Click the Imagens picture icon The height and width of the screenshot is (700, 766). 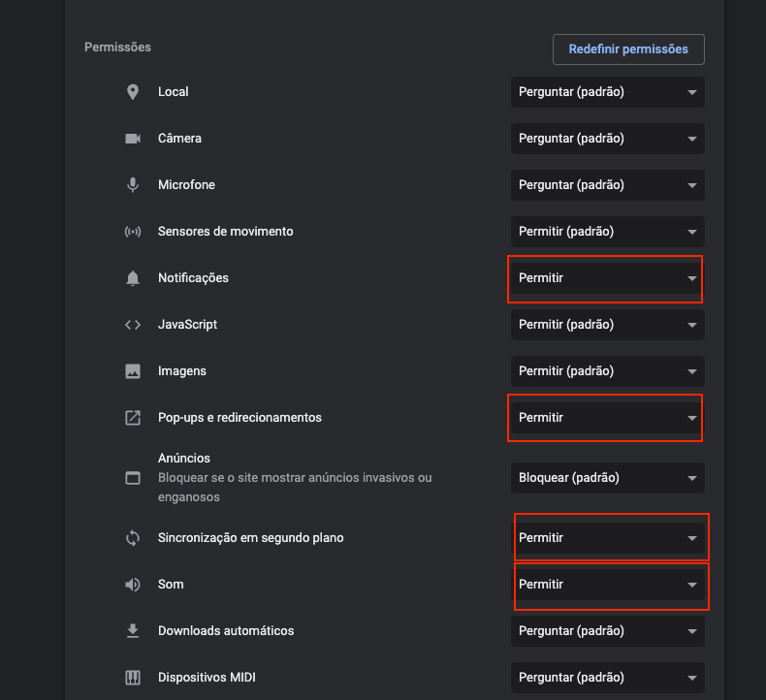point(133,371)
